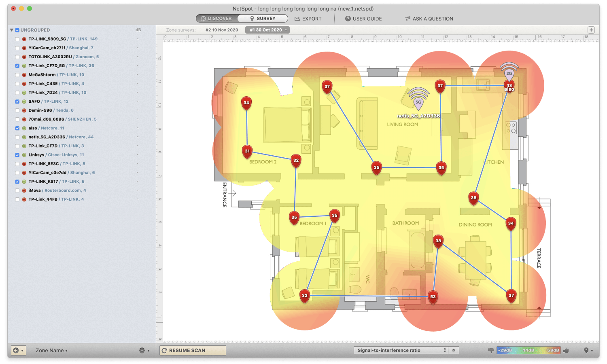The image size is (607, 364).
Task: Click the thumbs-down icon by the color scale
Action: (x=491, y=350)
